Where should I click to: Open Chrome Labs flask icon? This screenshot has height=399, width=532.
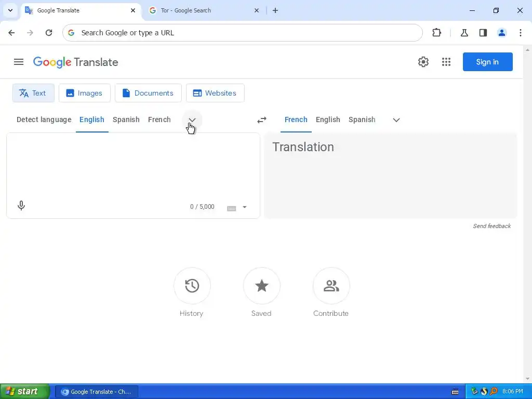[x=464, y=33]
